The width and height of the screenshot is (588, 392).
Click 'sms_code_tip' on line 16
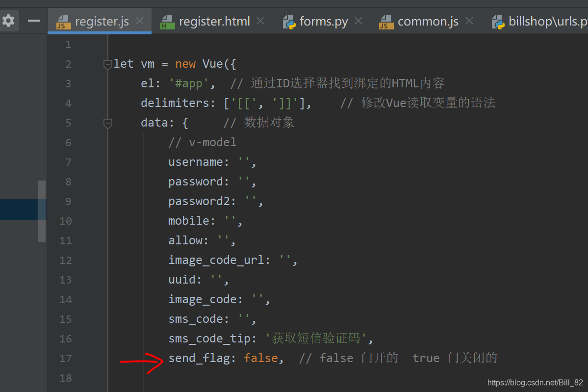click(x=209, y=339)
